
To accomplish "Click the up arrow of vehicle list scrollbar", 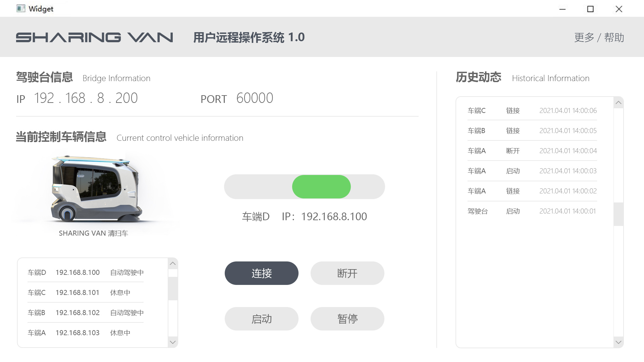I will tap(173, 263).
